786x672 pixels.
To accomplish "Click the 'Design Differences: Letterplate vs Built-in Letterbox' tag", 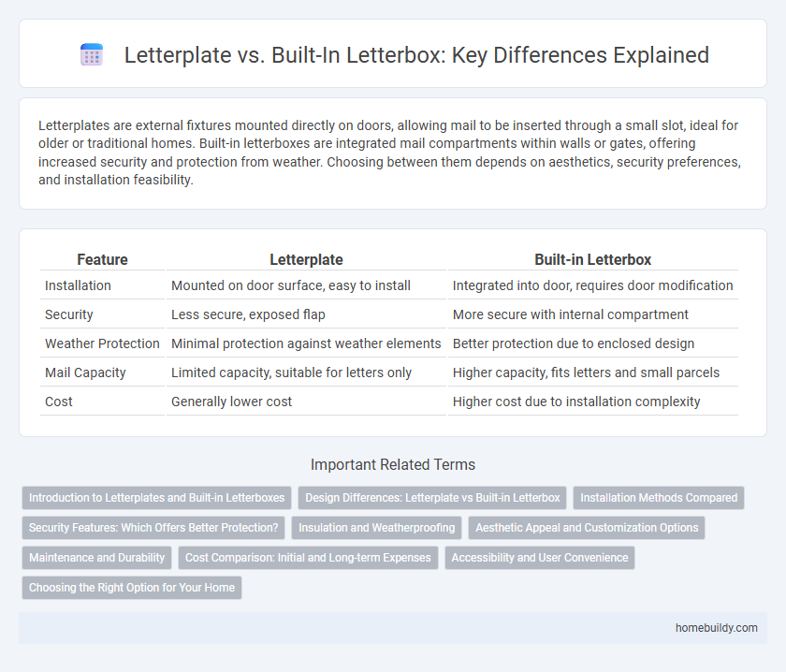I will point(431,498).
